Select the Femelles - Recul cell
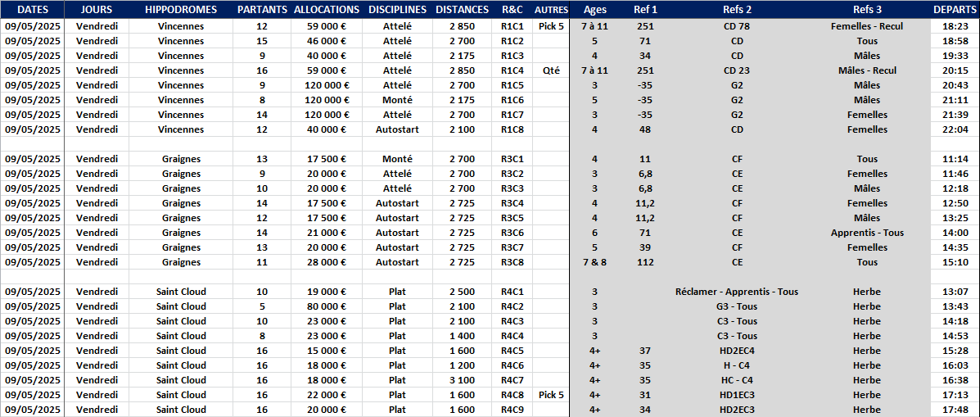 click(x=867, y=26)
